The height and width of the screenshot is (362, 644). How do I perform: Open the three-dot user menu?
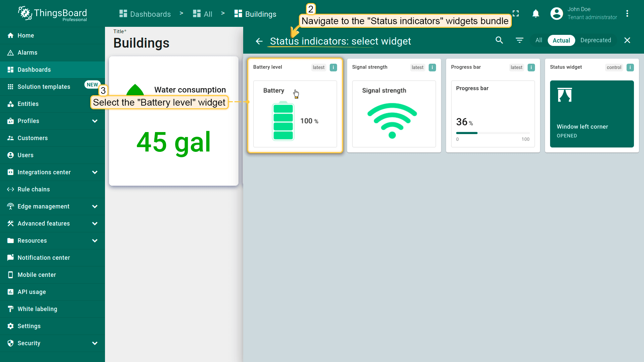pos(627,14)
